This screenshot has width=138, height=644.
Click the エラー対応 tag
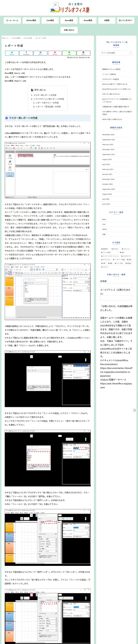click(119, 263)
